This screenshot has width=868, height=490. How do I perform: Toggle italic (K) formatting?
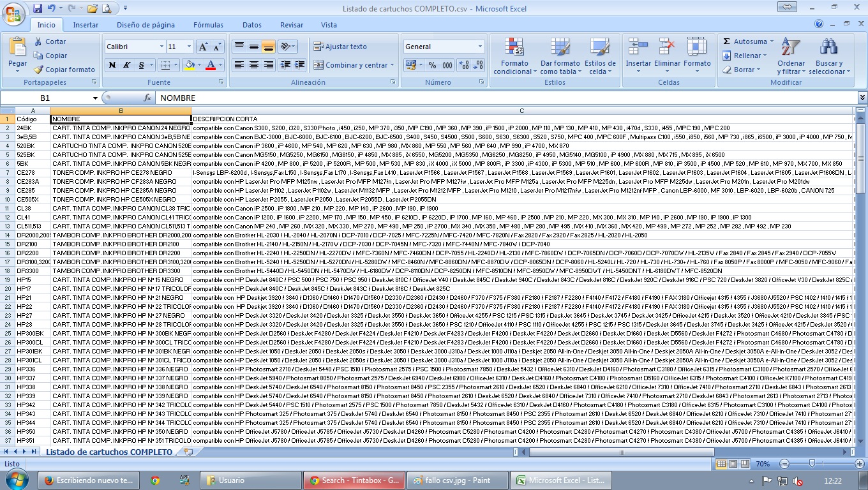pyautogui.click(x=126, y=65)
